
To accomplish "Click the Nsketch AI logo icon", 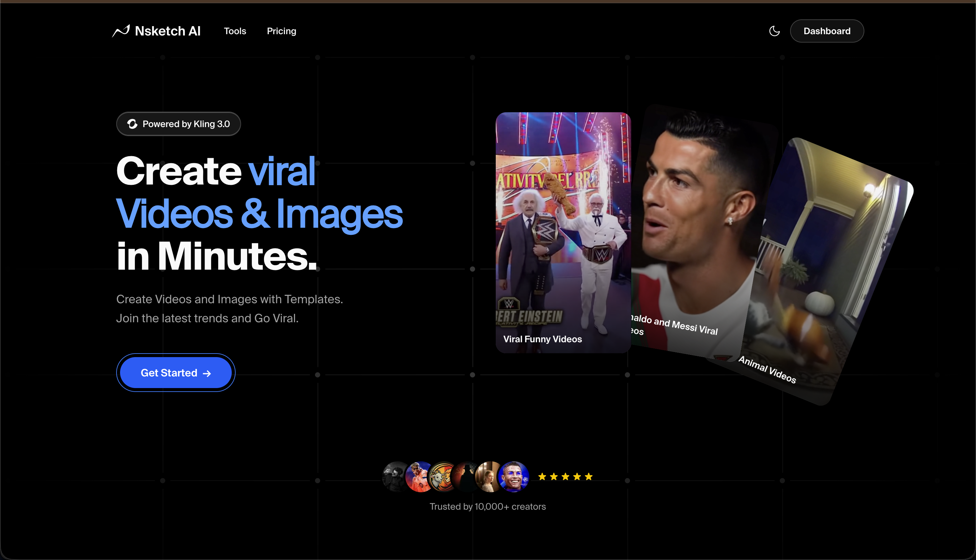I will pyautogui.click(x=121, y=31).
